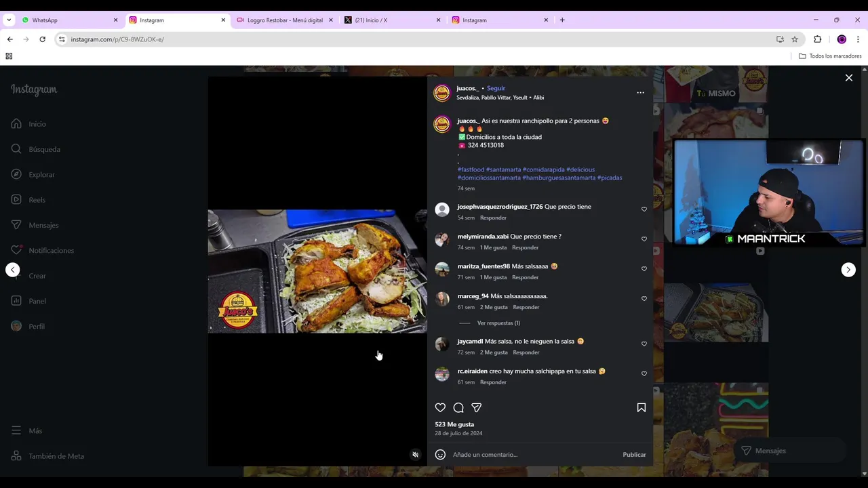Viewport: 868px width, 488px height.
Task: Open Todos los marcadores folder
Action: (830, 56)
